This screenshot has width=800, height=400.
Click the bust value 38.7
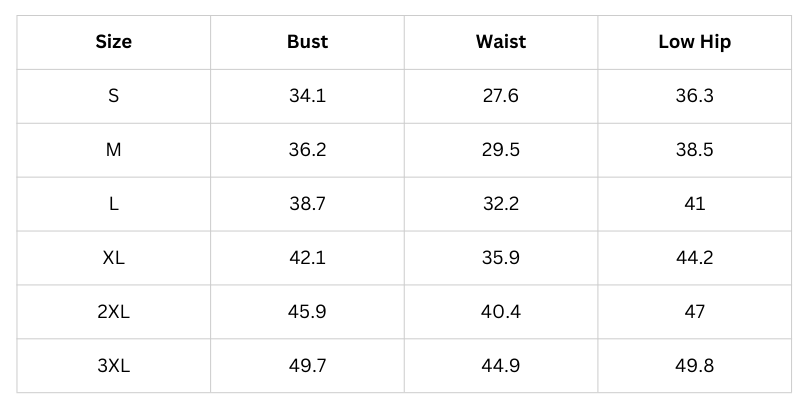(x=307, y=204)
